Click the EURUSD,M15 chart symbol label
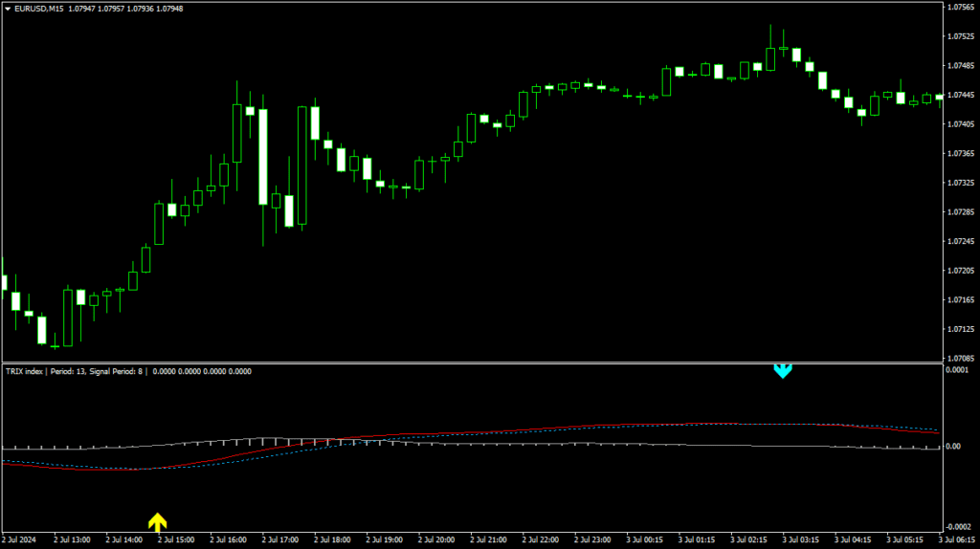This screenshot has width=980, height=549. [39, 9]
